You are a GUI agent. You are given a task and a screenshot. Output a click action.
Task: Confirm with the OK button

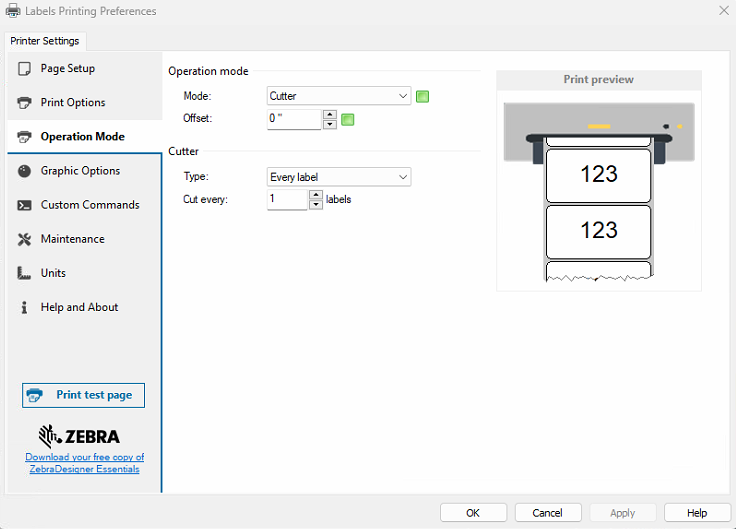pyautogui.click(x=473, y=513)
